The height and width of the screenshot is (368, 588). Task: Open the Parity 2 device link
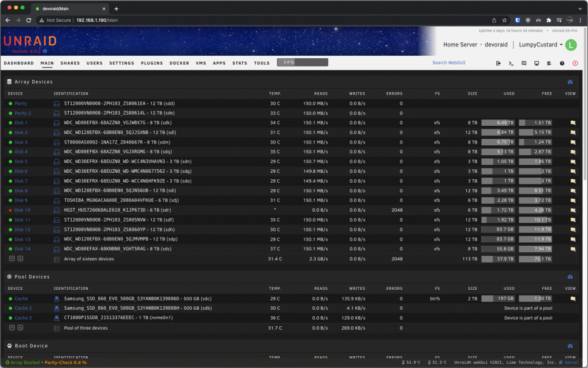click(23, 113)
